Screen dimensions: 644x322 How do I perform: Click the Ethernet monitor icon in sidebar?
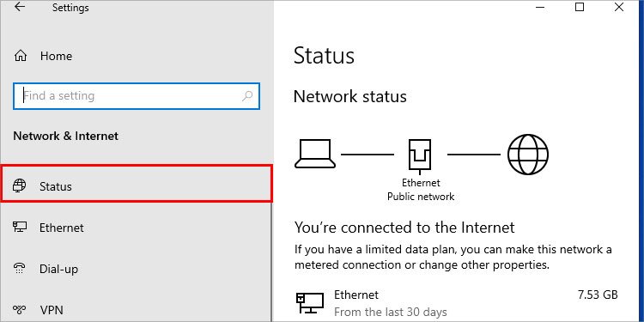point(20,228)
